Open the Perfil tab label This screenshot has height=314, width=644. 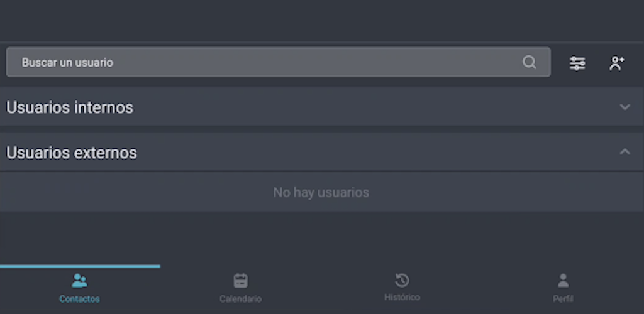563,300
